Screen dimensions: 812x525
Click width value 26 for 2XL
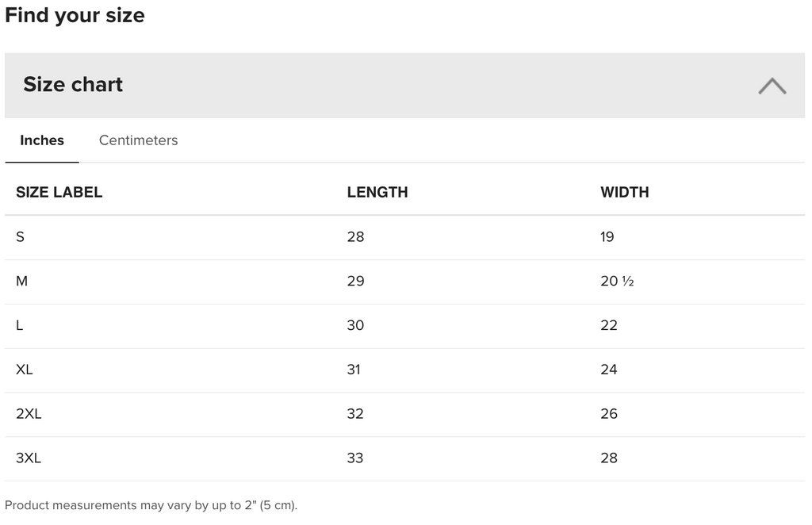point(609,414)
